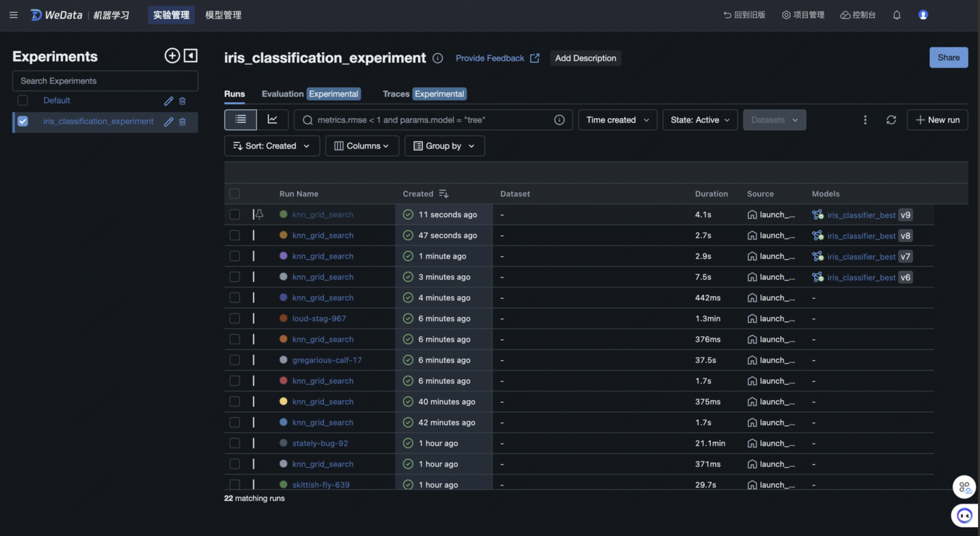Image resolution: width=980 pixels, height=536 pixels.
Task: Open the Time created dropdown
Action: 617,120
